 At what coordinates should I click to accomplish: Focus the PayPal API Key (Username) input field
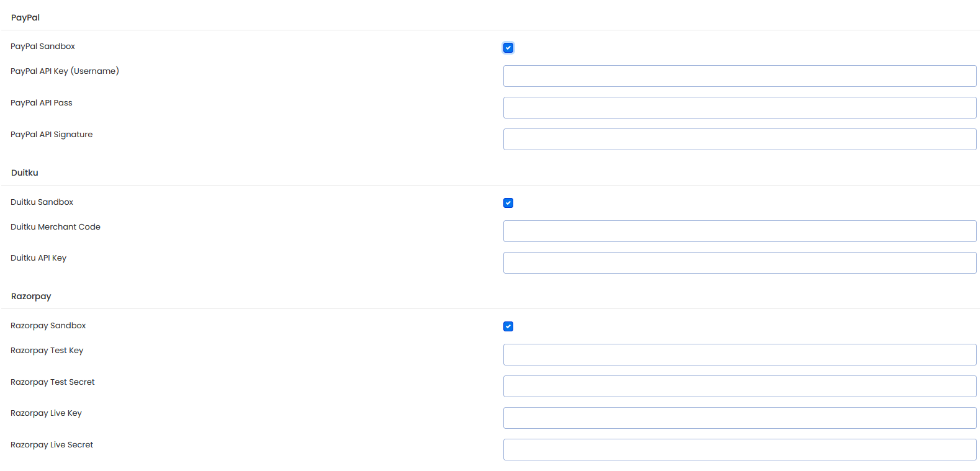739,76
